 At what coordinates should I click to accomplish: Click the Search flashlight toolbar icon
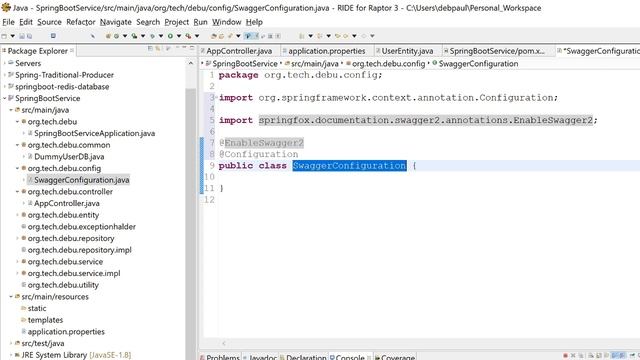point(231,36)
